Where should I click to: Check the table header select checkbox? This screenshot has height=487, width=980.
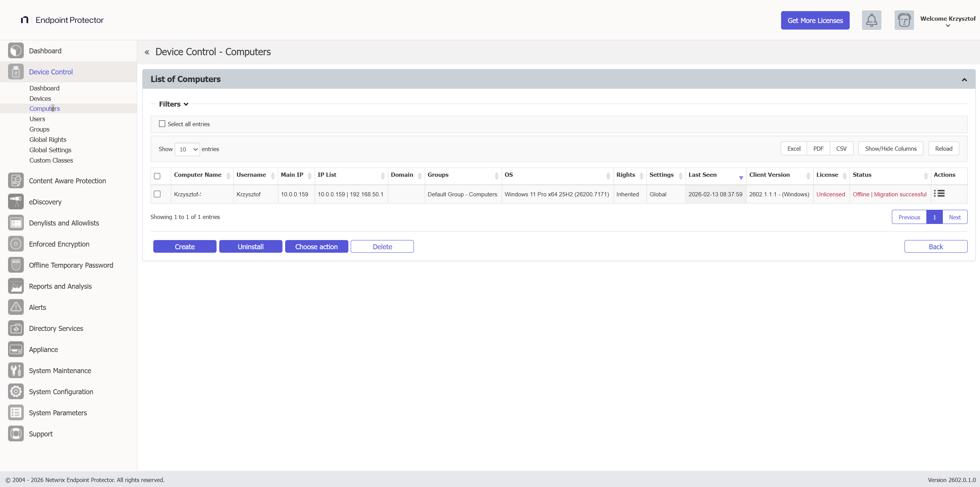[157, 176]
